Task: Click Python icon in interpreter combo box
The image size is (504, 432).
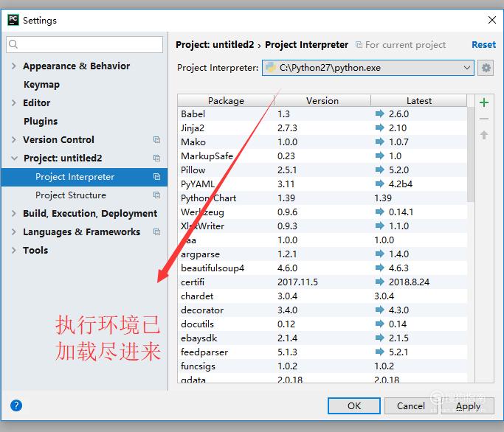Action: pyautogui.click(x=271, y=67)
